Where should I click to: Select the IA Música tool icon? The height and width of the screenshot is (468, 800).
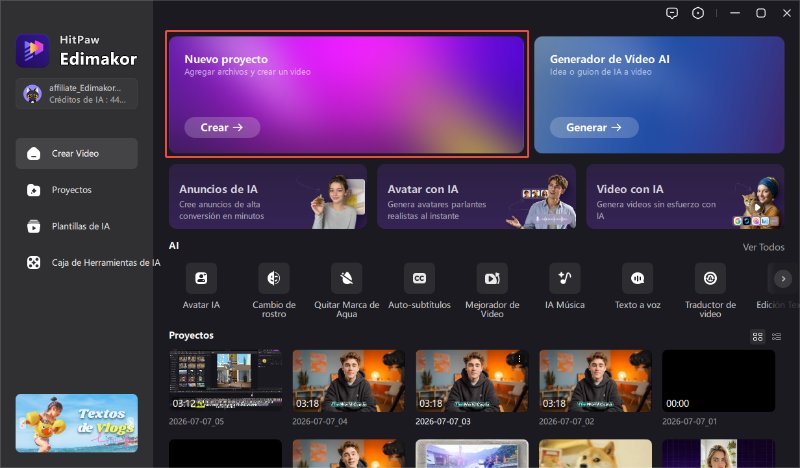coord(565,278)
